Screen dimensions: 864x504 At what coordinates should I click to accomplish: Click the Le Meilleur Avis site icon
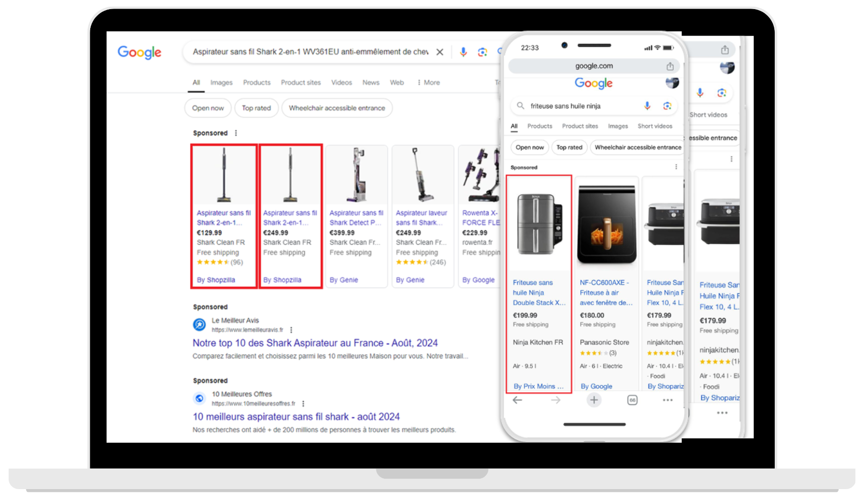point(199,325)
